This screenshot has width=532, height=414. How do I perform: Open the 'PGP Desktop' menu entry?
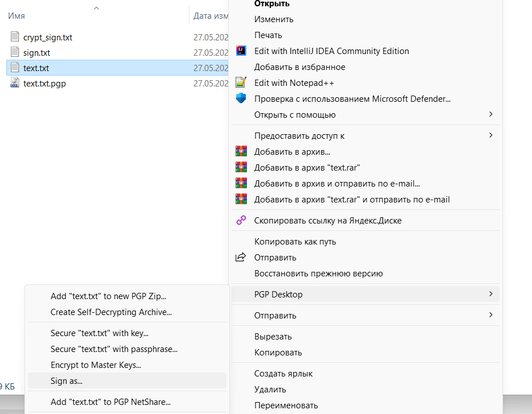tap(365, 295)
